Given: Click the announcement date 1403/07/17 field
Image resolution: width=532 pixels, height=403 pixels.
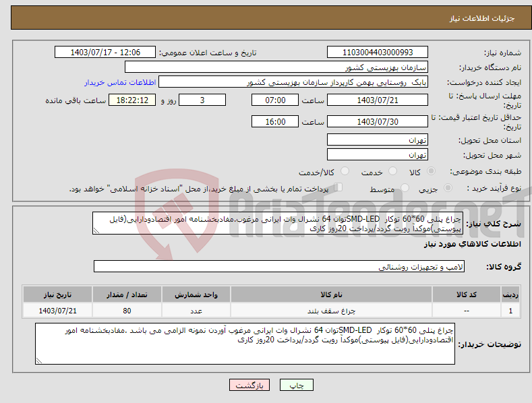Looking at the screenshot, I should (105, 53).
